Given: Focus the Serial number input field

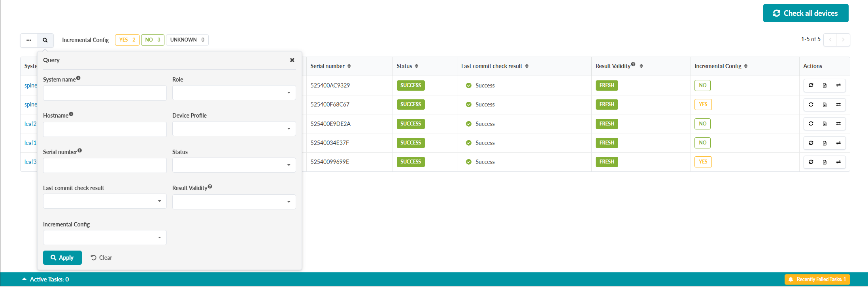Looking at the screenshot, I should (105, 165).
